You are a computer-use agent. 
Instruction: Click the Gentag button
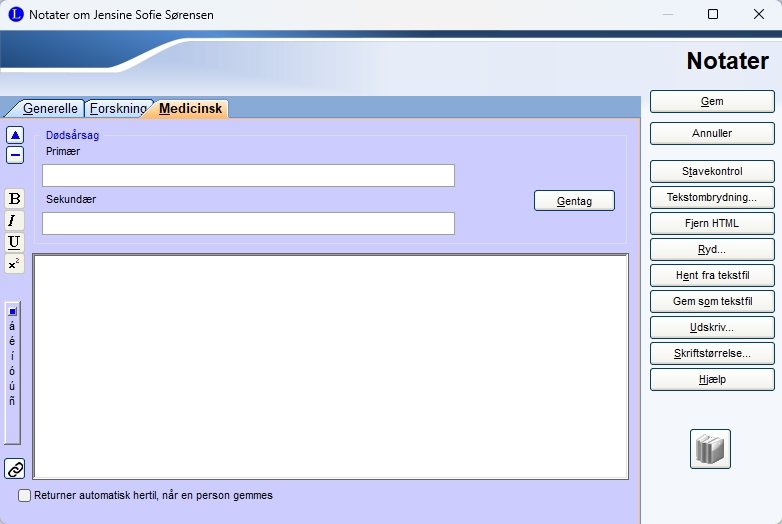tap(574, 201)
